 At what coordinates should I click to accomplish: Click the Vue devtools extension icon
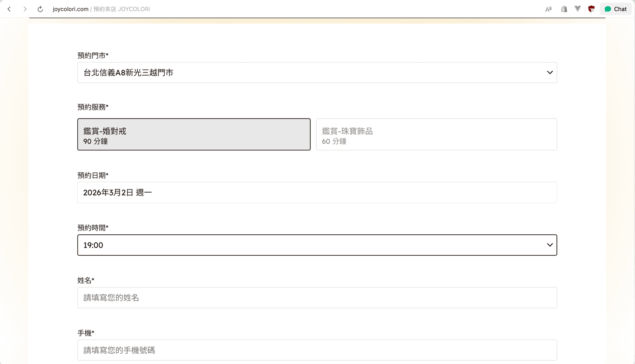pyautogui.click(x=577, y=9)
